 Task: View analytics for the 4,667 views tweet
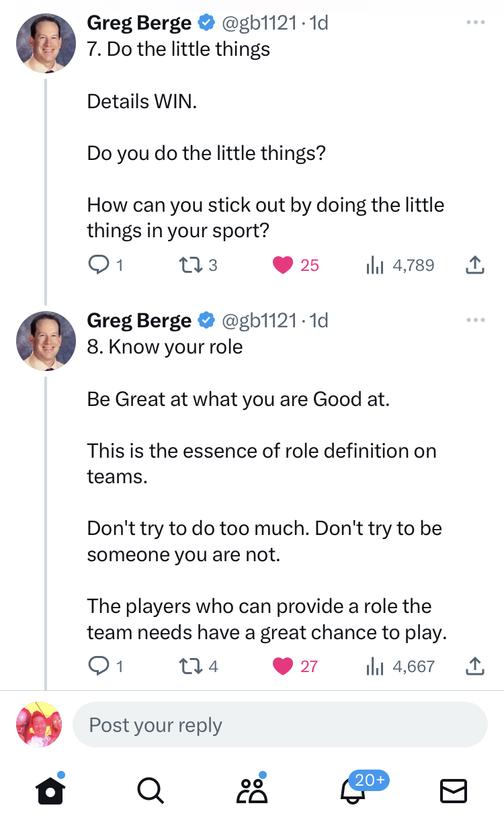click(x=374, y=666)
